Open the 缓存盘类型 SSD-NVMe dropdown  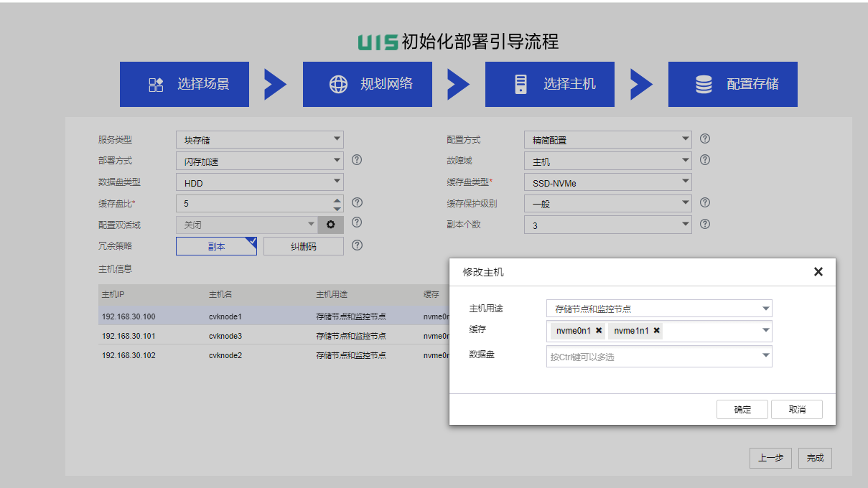point(608,182)
